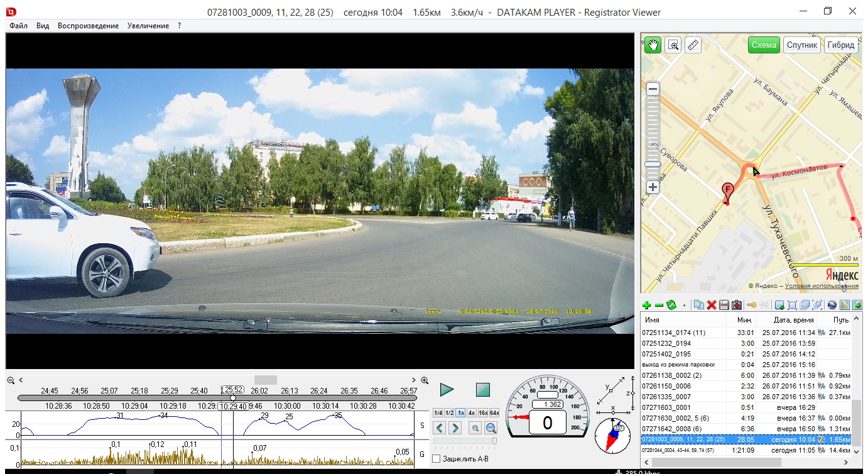Click the first aid kit icon
This screenshot has width=868, height=474.
tap(736, 306)
